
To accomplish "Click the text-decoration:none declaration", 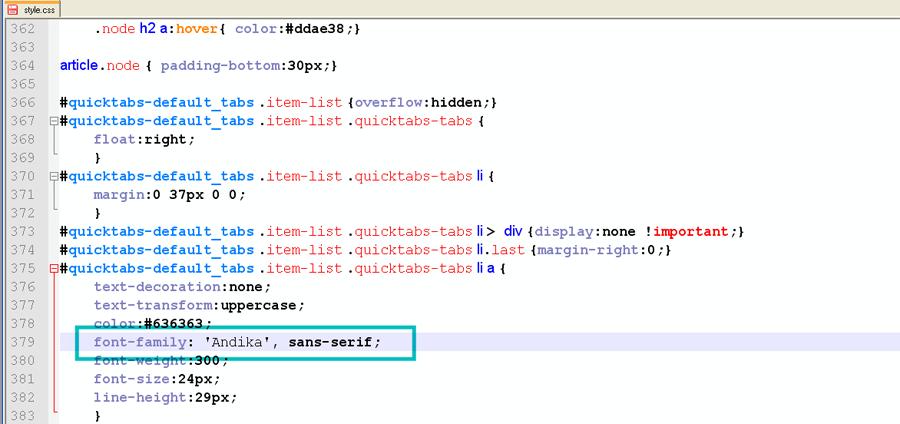I will pos(185,287).
